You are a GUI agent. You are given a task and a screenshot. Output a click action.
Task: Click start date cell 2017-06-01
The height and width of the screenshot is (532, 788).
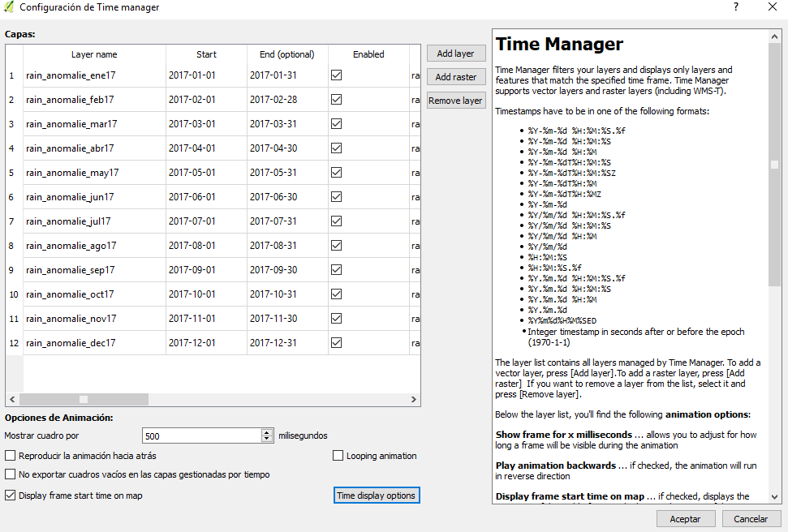[207, 197]
